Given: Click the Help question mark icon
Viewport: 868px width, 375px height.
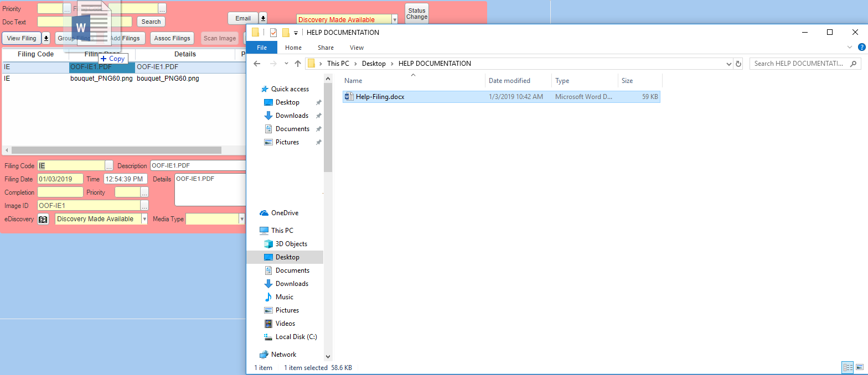Looking at the screenshot, I should pyautogui.click(x=861, y=48).
